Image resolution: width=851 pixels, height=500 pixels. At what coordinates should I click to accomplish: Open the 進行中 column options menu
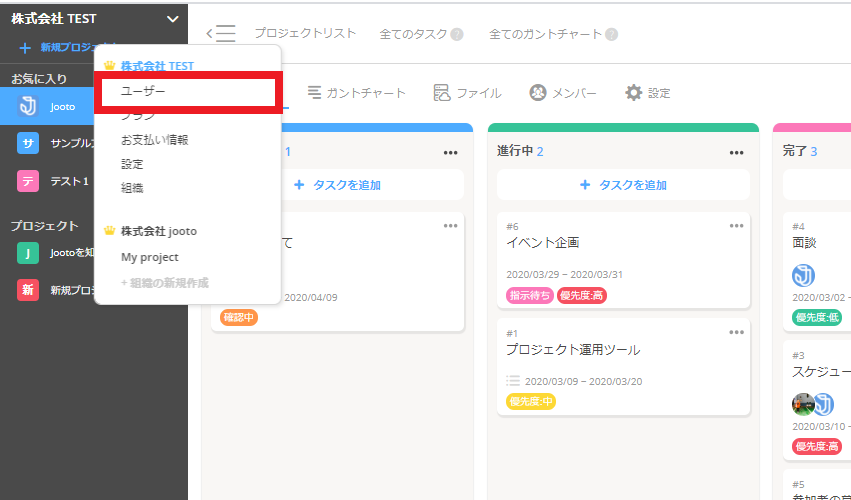pyautogui.click(x=736, y=152)
